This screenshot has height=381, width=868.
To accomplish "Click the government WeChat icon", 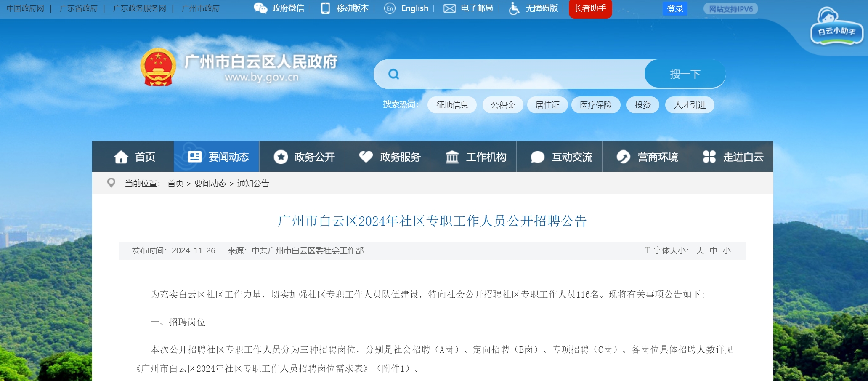I will click(260, 8).
